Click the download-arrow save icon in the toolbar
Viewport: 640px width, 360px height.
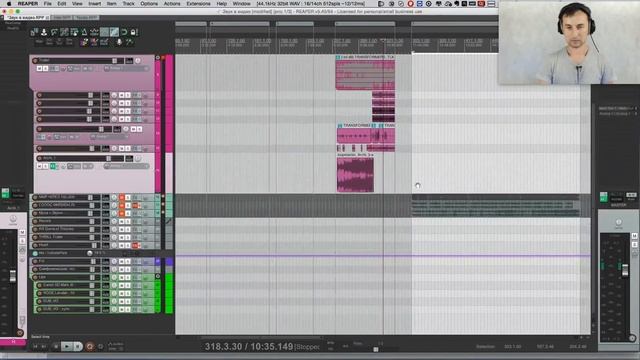point(44,32)
